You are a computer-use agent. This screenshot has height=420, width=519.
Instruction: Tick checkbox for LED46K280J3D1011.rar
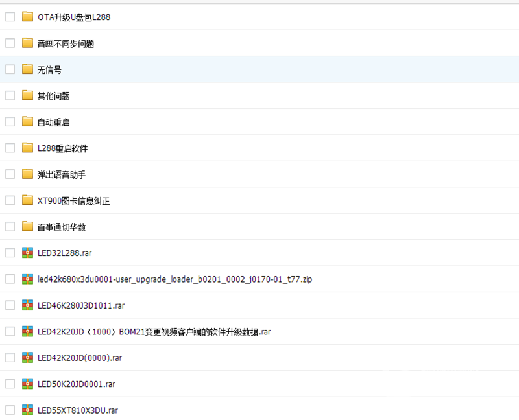(x=10, y=305)
